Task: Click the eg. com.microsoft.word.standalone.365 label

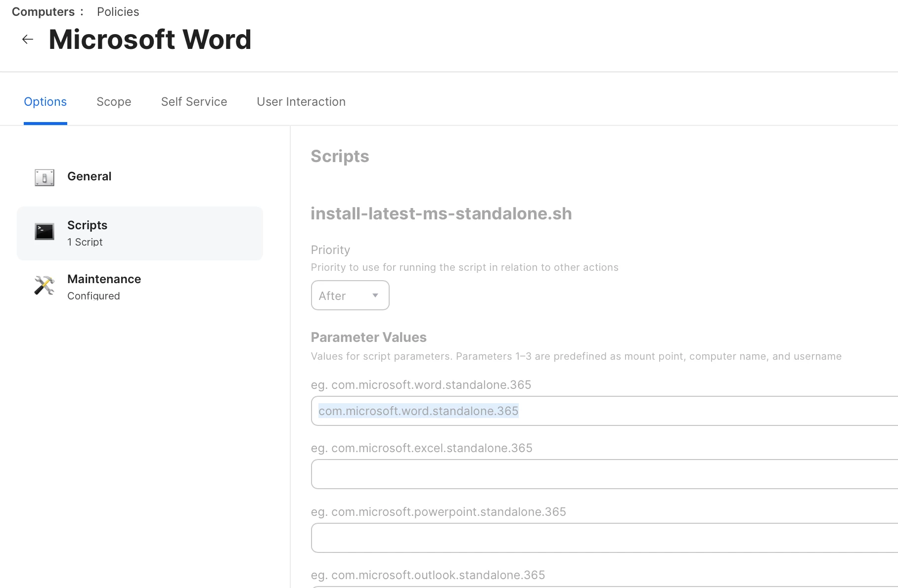Action: tap(421, 385)
